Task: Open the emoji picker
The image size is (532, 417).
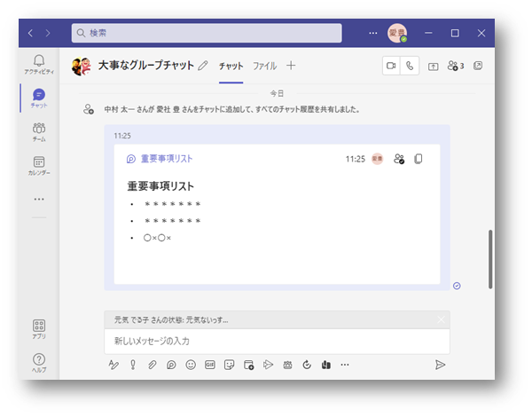Action: coord(191,365)
